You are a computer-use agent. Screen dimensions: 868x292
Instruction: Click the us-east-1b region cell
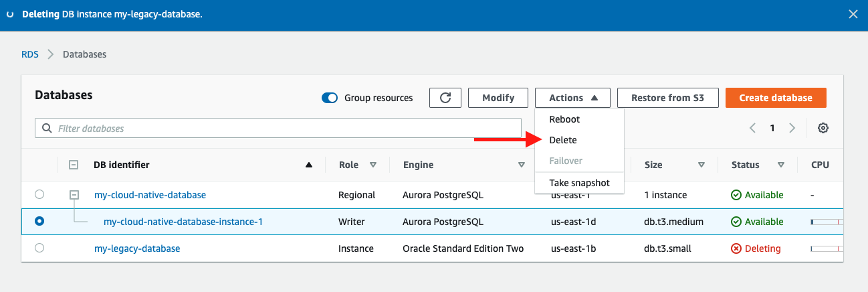tap(573, 248)
